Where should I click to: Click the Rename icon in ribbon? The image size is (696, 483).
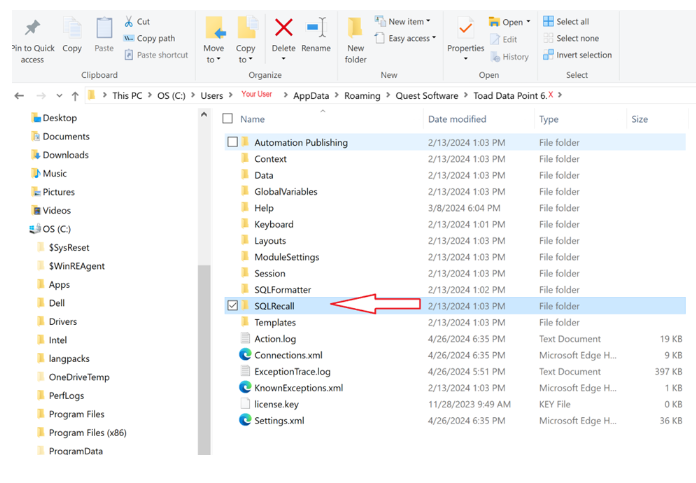click(x=316, y=28)
